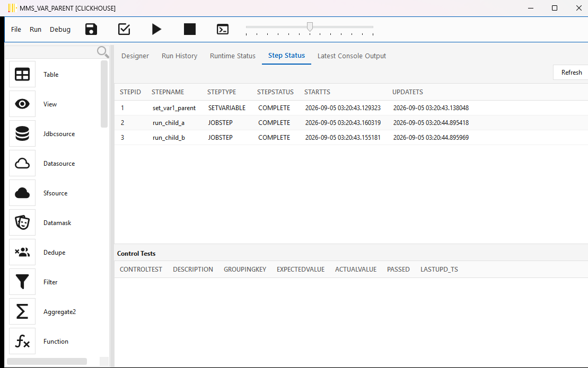
Task: Sort by the STEPID column header
Action: (x=130, y=92)
